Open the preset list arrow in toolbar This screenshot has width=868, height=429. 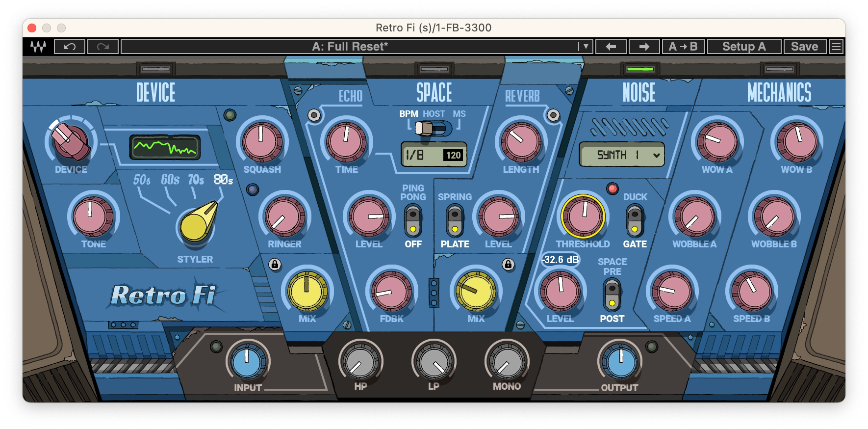click(x=585, y=47)
